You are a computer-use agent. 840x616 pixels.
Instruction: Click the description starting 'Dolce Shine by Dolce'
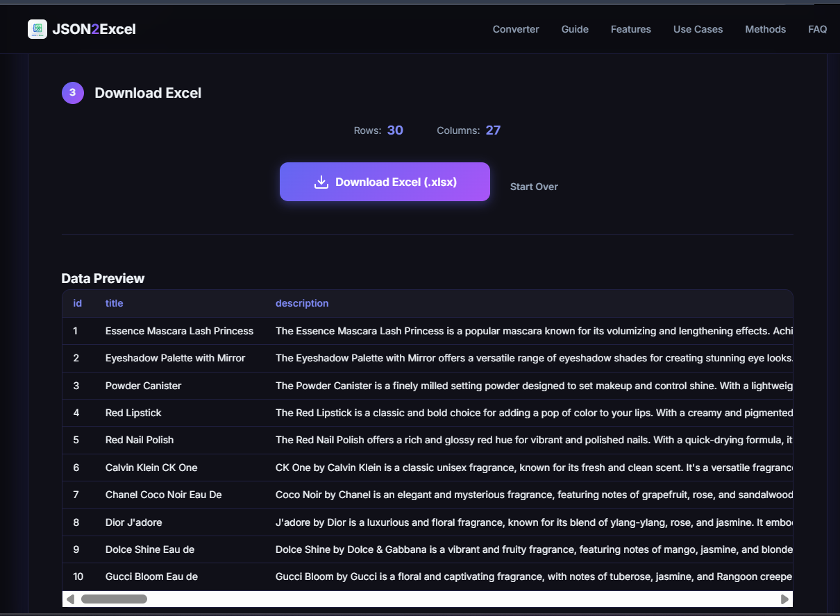click(x=534, y=549)
